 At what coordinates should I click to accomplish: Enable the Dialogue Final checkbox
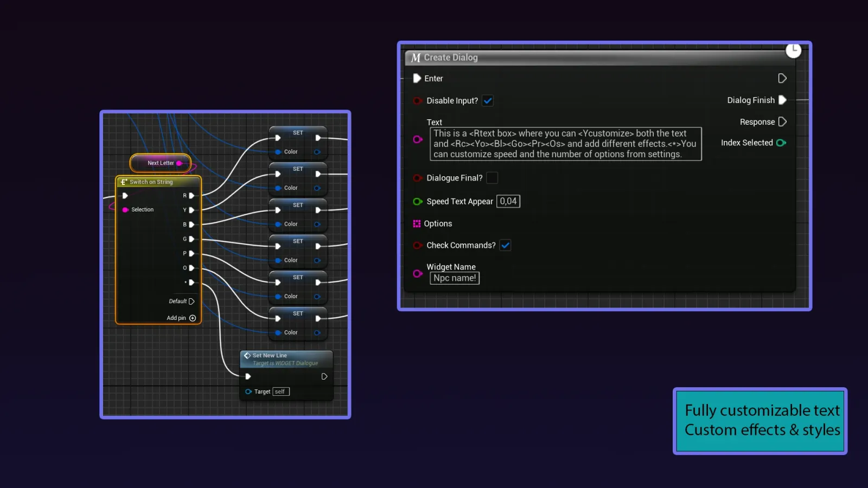(492, 178)
